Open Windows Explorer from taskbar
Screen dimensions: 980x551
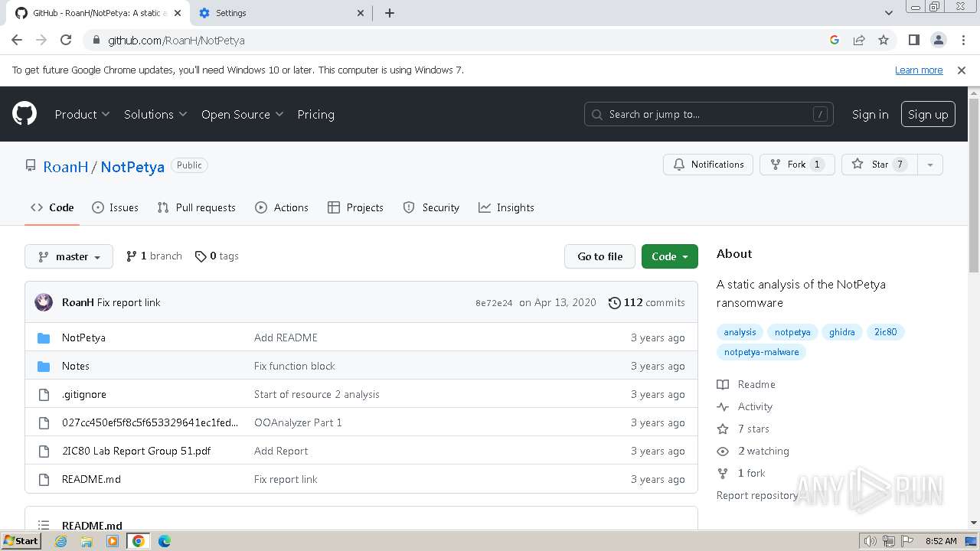point(87,541)
